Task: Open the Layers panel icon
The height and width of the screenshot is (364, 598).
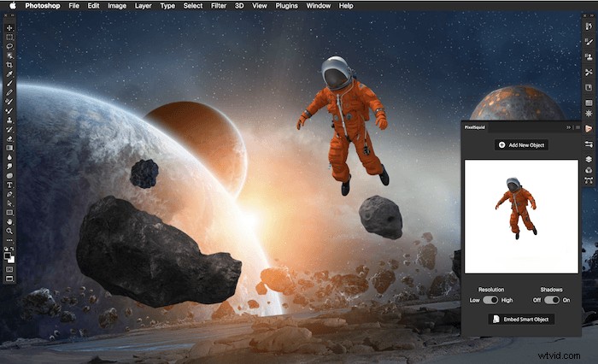Action: tap(589, 159)
